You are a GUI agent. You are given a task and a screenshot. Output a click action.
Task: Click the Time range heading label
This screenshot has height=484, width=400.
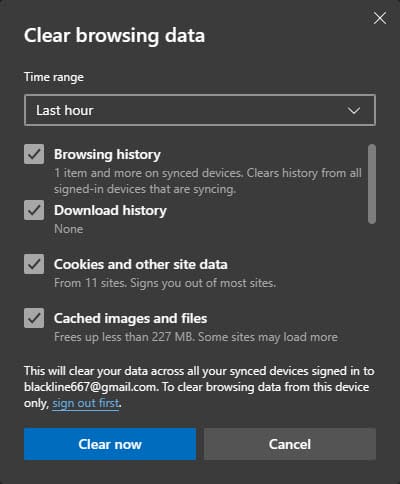tap(54, 77)
